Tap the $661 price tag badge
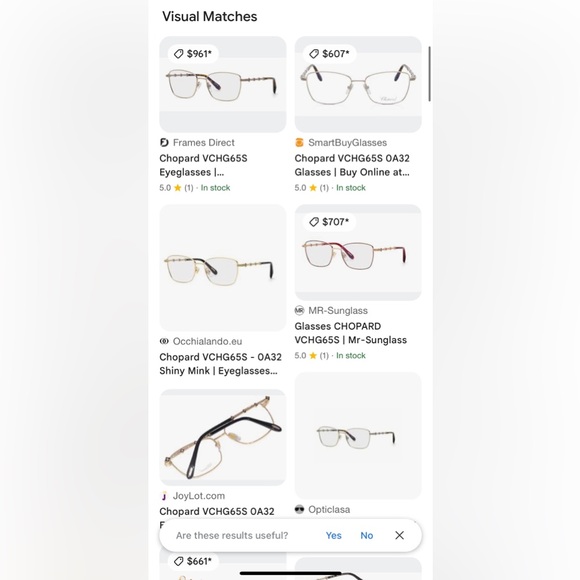The height and width of the screenshot is (580, 580). 193,561
